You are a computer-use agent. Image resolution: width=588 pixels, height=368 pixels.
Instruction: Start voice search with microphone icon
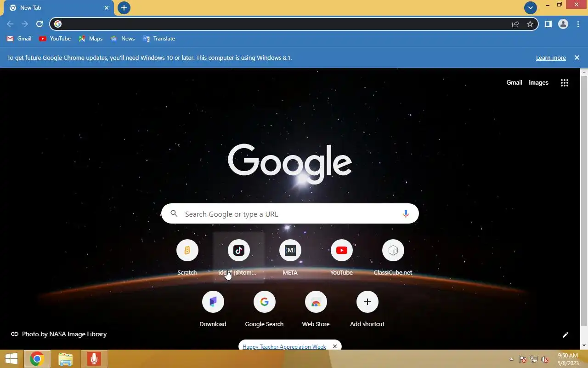pos(406,214)
